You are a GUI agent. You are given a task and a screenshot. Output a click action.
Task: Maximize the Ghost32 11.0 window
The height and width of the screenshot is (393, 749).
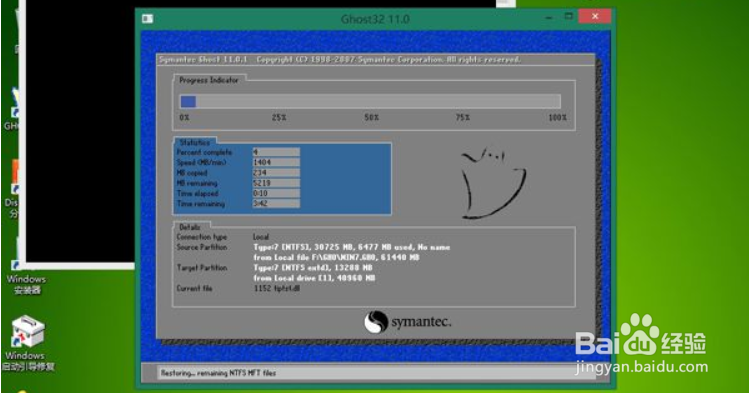click(568, 17)
